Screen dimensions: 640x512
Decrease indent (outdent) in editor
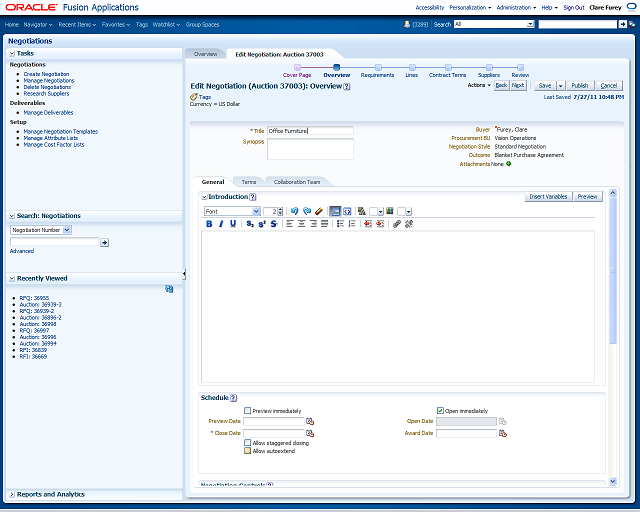(368, 224)
